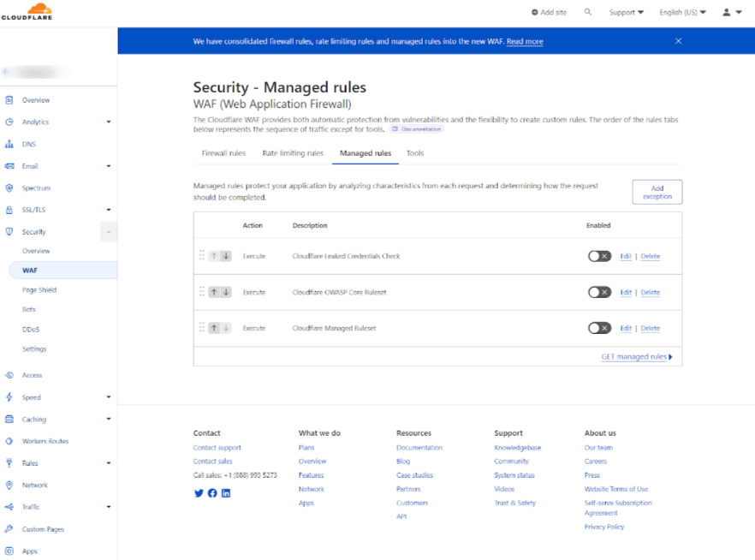Viewport: 755px width, 560px height.
Task: Click the Email sidebar icon
Action: click(9, 166)
